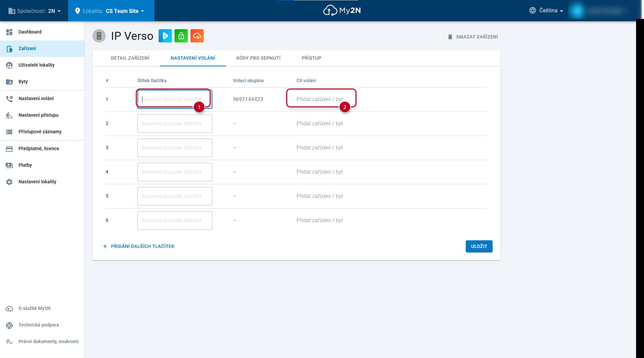Open Přidat zařízení / byt for row 5

click(x=320, y=196)
